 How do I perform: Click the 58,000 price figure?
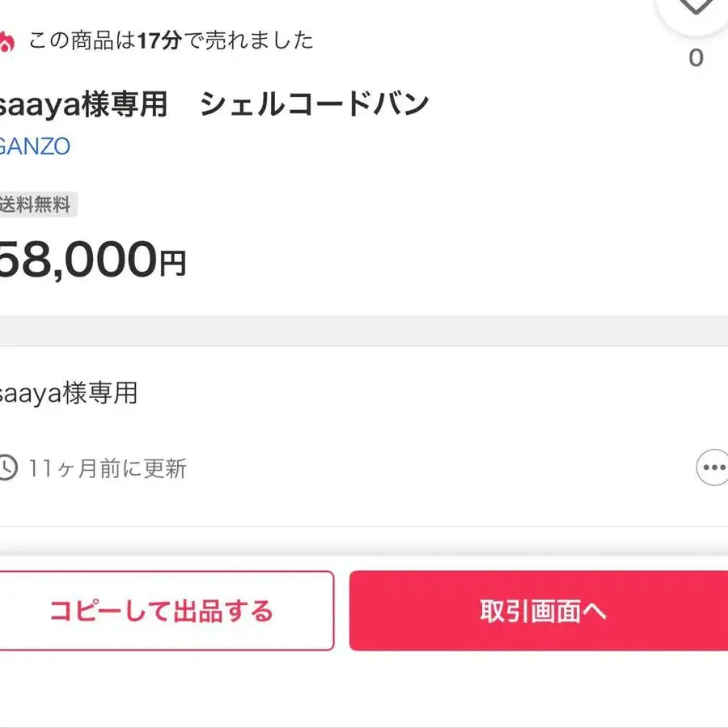point(77,260)
